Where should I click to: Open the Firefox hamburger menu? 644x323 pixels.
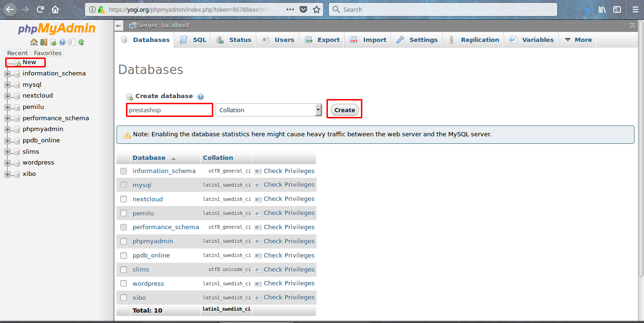tap(636, 9)
